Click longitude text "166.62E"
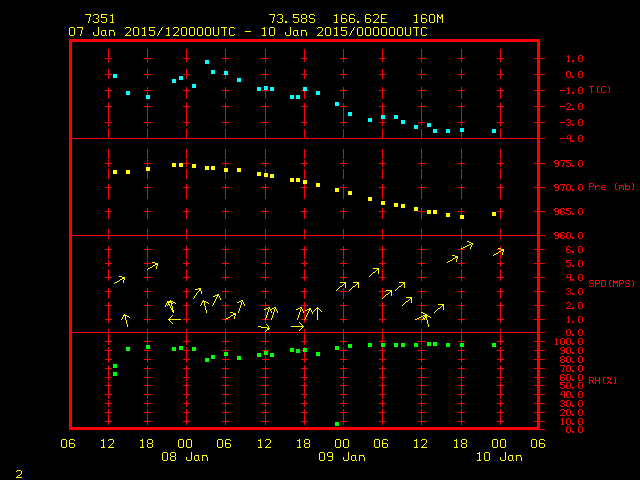This screenshot has height=480, width=640. click(x=360, y=19)
